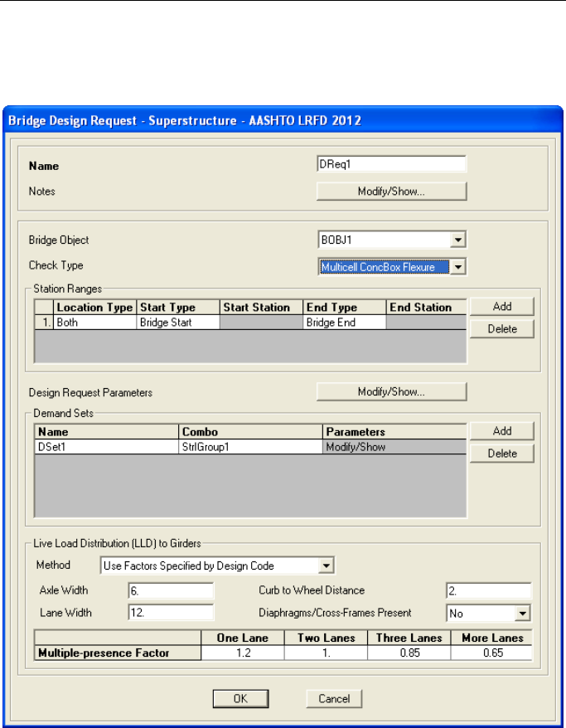The image size is (566, 728).
Task: Click Location Type column header
Action: click(94, 308)
